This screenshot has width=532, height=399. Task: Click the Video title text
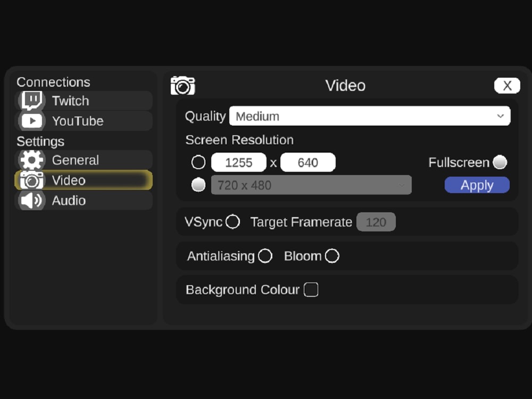[x=345, y=86]
